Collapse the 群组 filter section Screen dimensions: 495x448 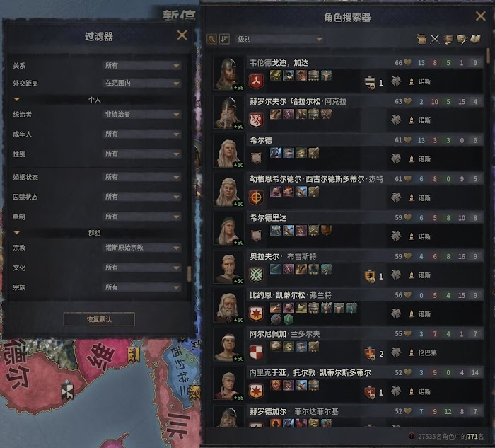coord(17,233)
